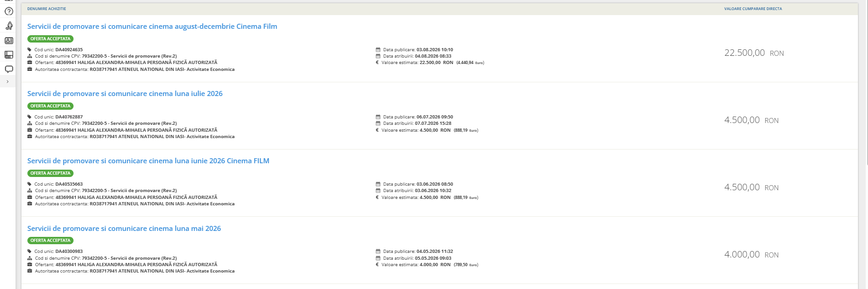Click OFERTA ACCEPTATA badge of iulie 2026 entry

pyautogui.click(x=50, y=106)
